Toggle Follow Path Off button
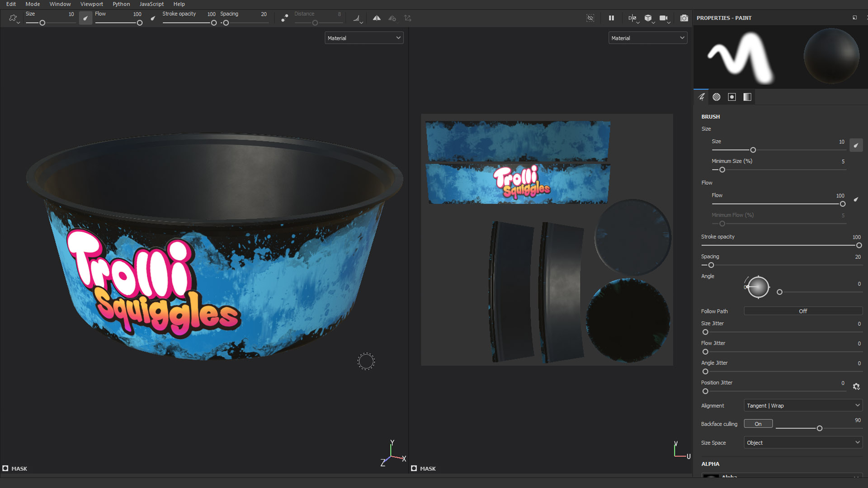 [x=803, y=311]
